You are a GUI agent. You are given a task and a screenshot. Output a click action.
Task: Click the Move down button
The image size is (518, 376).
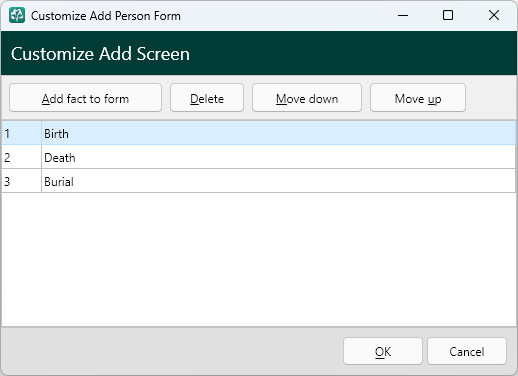tap(307, 98)
